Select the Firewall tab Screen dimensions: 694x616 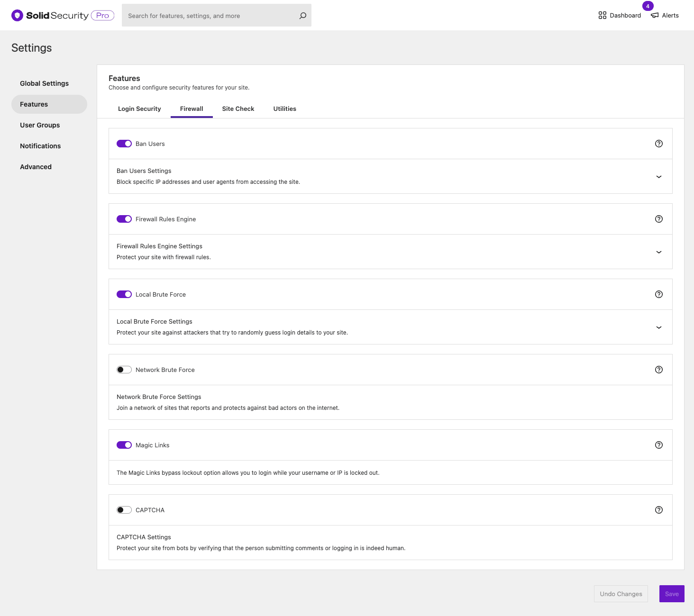(x=192, y=109)
